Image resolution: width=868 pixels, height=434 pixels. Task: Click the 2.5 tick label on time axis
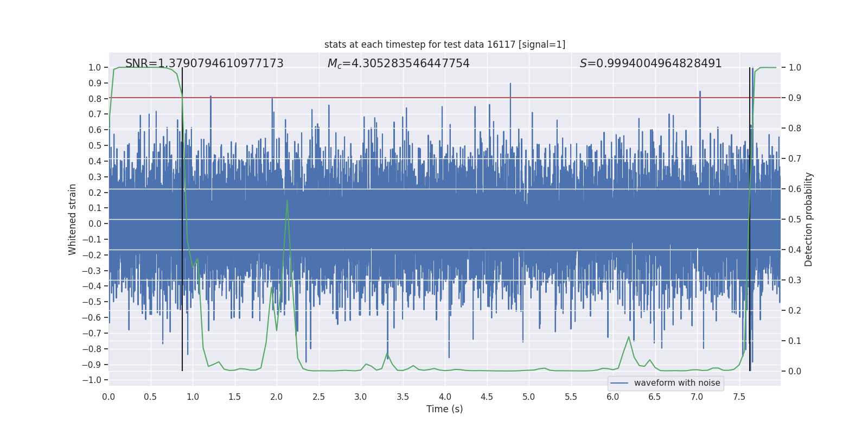[318, 397]
